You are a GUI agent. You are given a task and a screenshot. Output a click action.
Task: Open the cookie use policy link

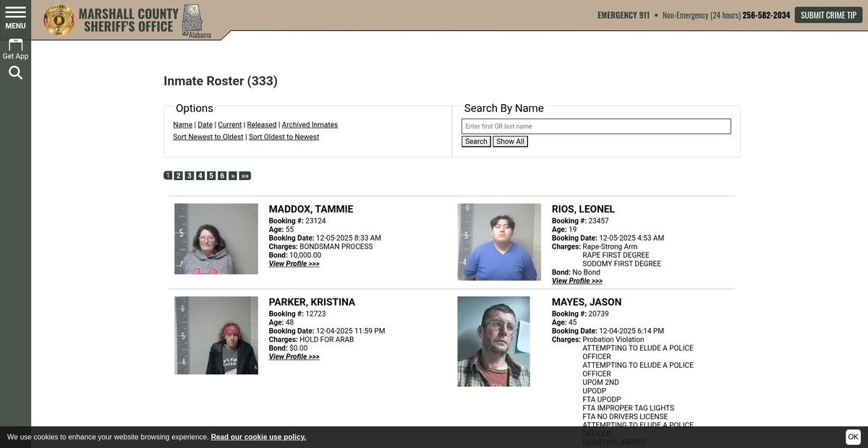coord(258,437)
